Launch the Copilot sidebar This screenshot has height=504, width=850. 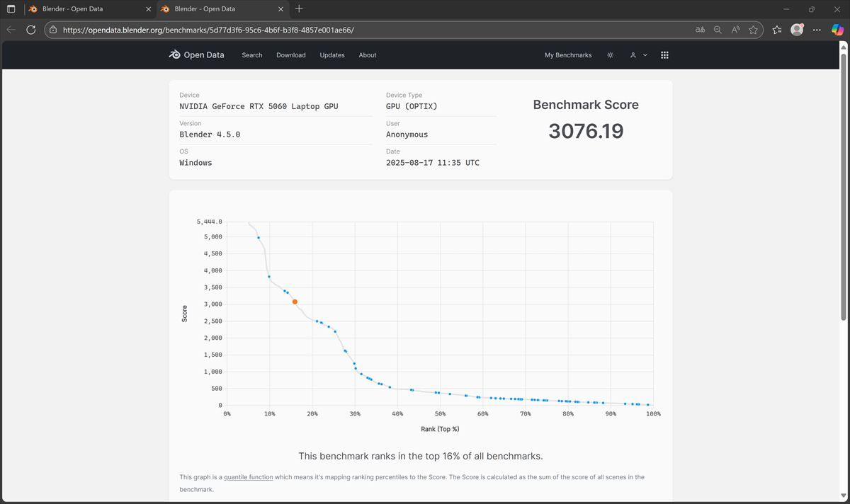[x=836, y=30]
